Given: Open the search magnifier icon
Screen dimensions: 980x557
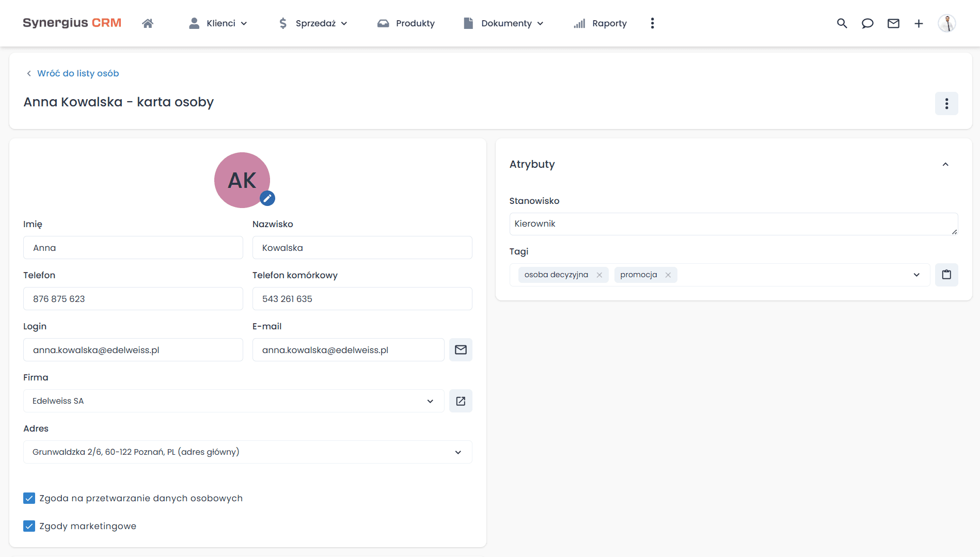Looking at the screenshot, I should (x=842, y=23).
